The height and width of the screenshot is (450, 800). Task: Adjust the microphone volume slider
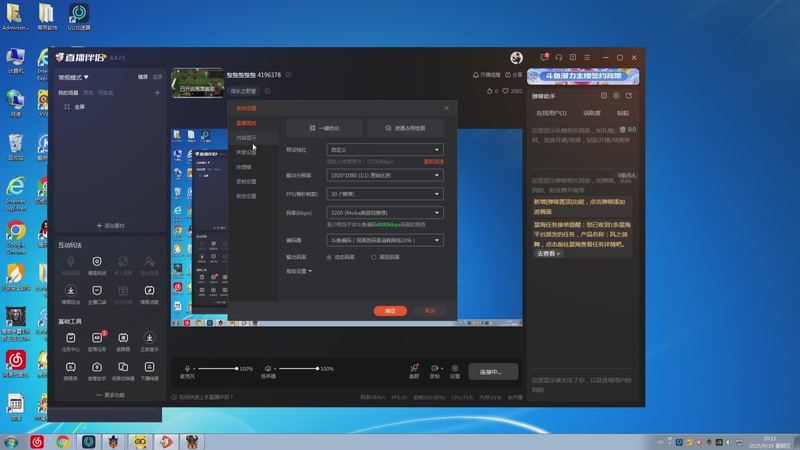pos(218,368)
